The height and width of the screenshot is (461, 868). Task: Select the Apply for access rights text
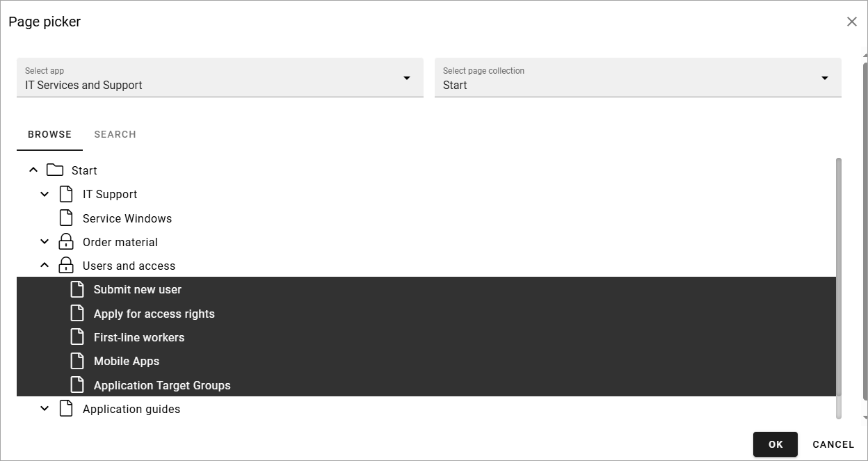(x=154, y=314)
